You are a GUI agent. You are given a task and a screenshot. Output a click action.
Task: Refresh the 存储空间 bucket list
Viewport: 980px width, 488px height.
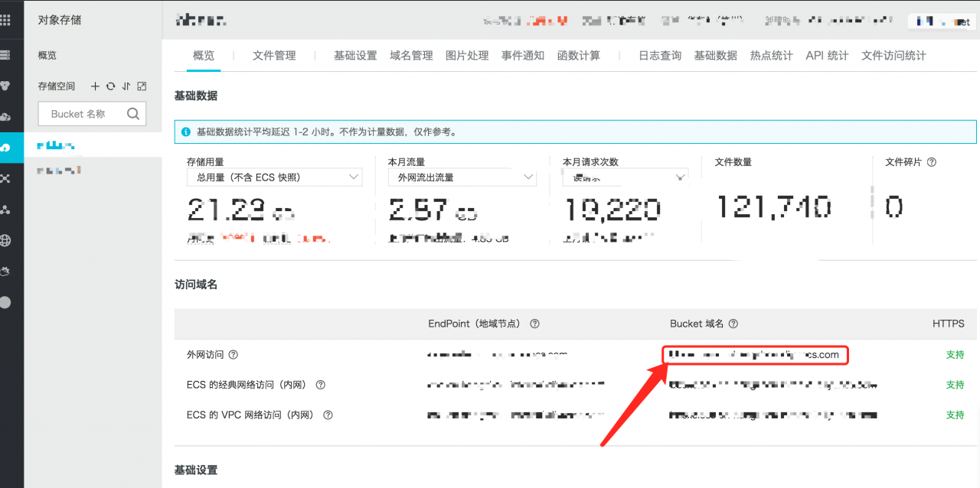pyautogui.click(x=111, y=86)
